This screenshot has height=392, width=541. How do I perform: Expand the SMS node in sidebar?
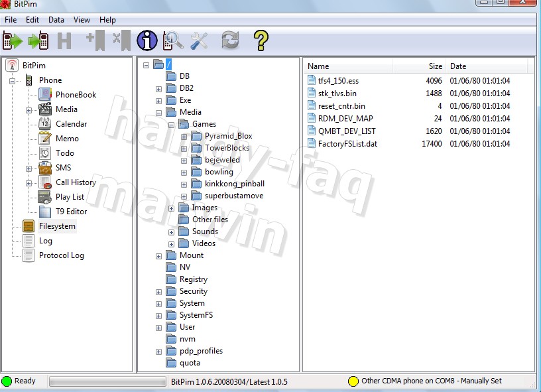(x=29, y=168)
